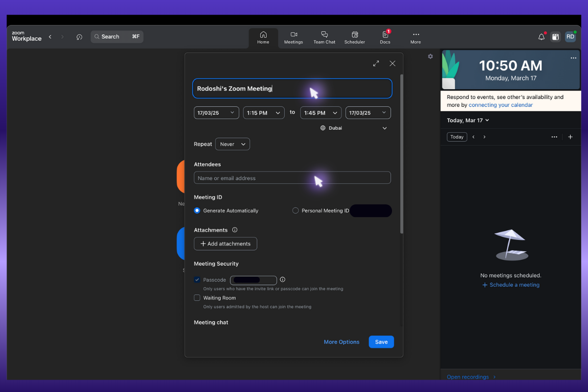Open the 1:45 PM end time dropdown
The width and height of the screenshot is (588, 392).
point(321,113)
